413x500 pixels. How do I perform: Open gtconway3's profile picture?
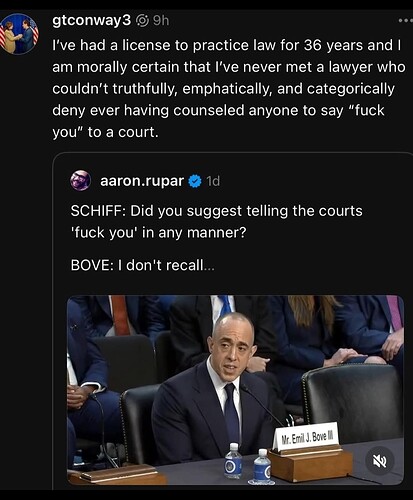19,34
